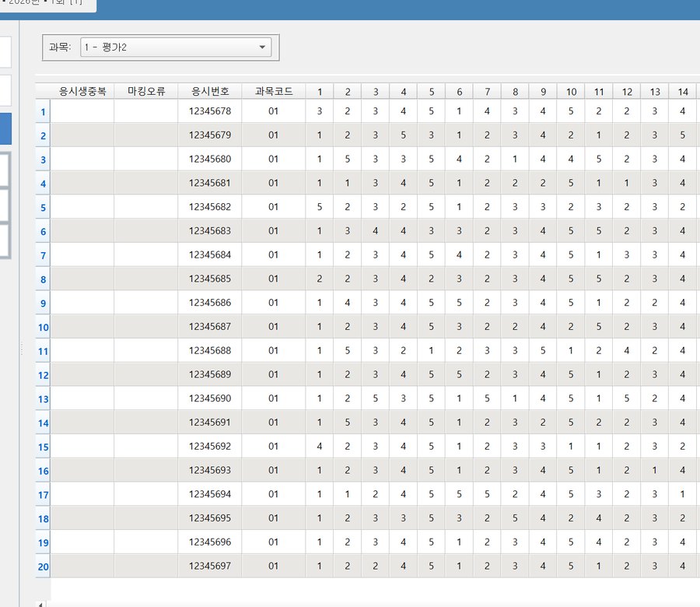Click exam number cell 12345684
The image size is (700, 607).
click(210, 254)
